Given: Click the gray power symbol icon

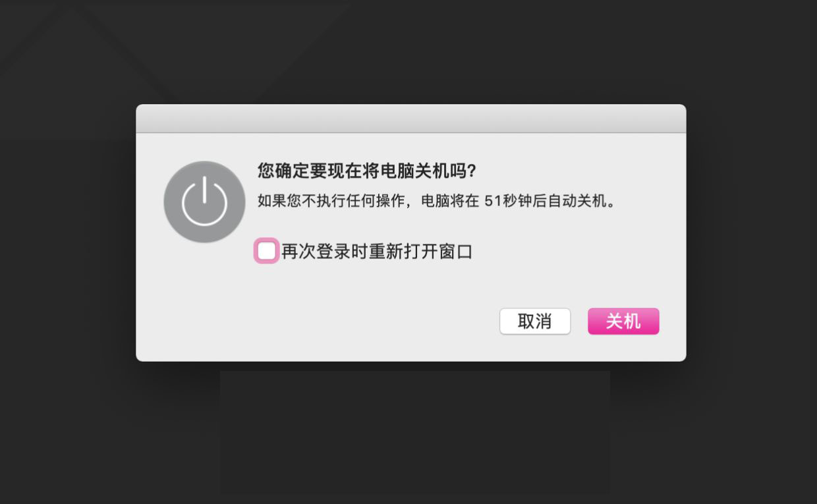Looking at the screenshot, I should 204,202.
